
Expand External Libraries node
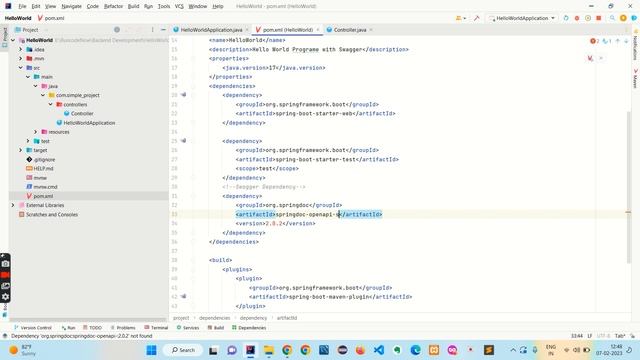[x=13, y=205]
